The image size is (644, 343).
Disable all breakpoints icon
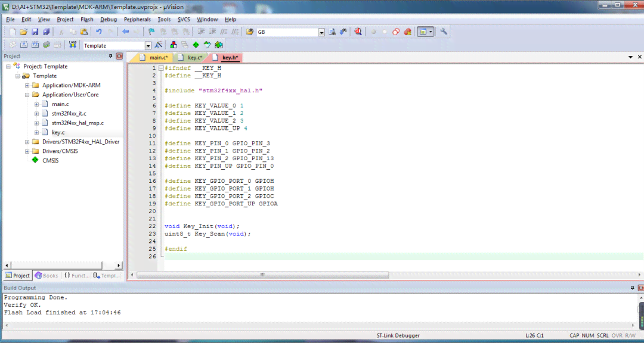pyautogui.click(x=396, y=32)
